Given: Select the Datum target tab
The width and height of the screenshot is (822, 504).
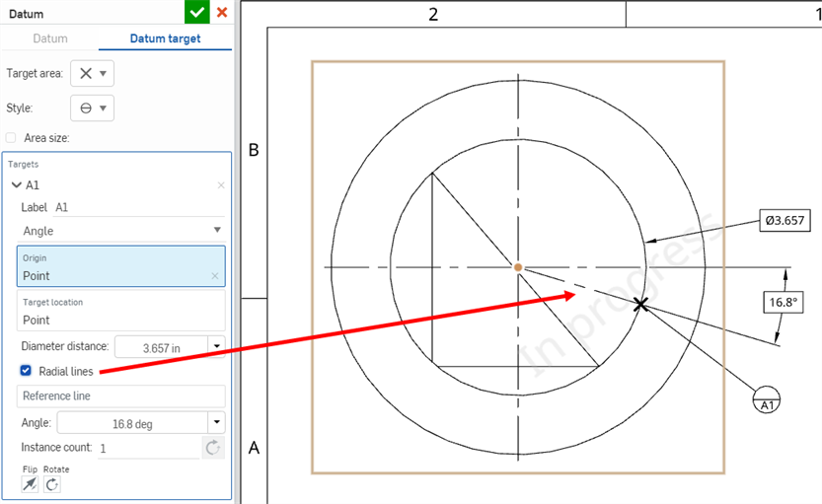Looking at the screenshot, I should point(165,38).
